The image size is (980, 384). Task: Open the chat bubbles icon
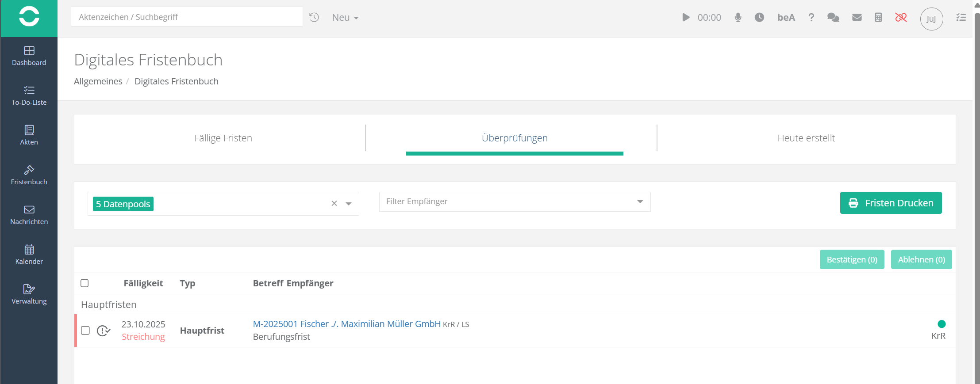click(x=833, y=17)
